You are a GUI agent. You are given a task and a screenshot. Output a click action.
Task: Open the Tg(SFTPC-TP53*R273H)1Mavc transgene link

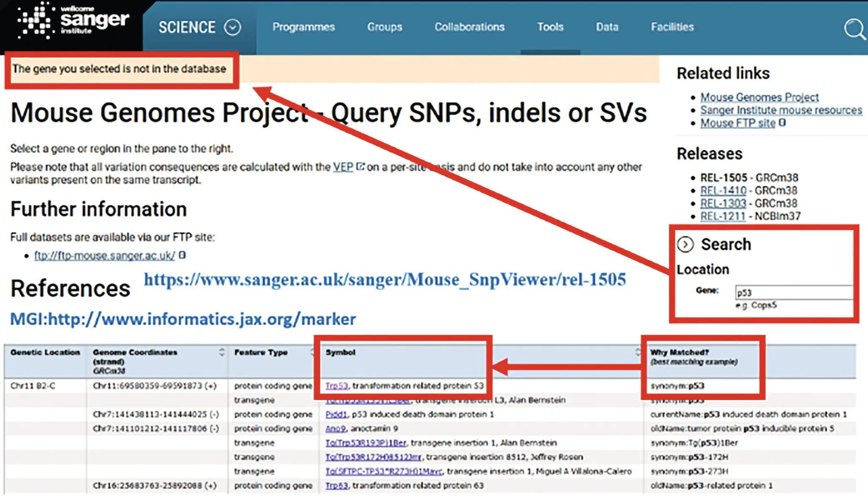(x=384, y=471)
